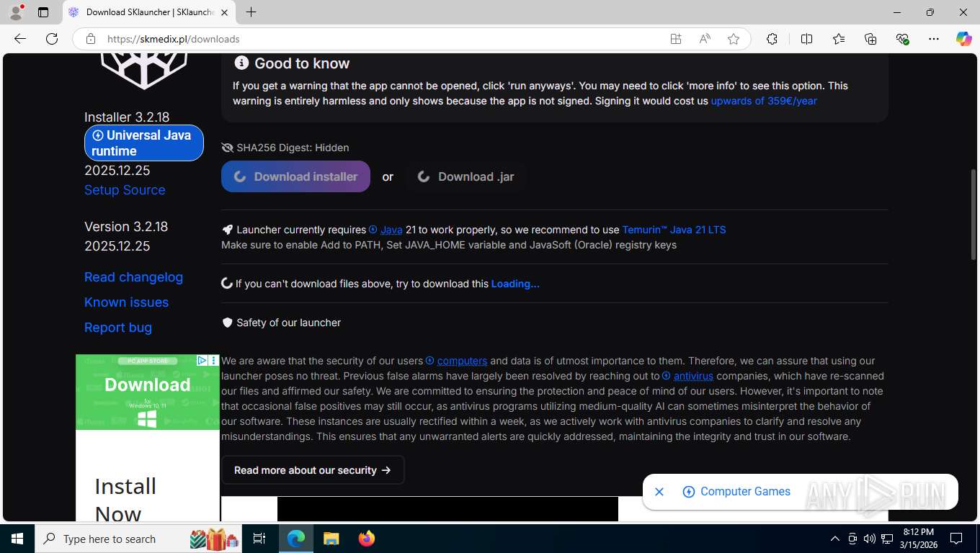Click the Download installer button
The height and width of the screenshot is (553, 980).
295,176
